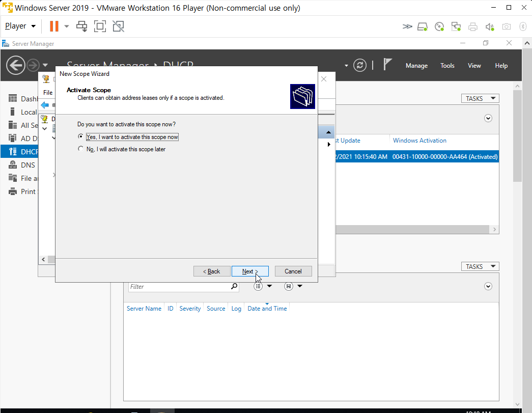Open the upper TASKS dropdown
This screenshot has width=532, height=413.
coord(480,98)
